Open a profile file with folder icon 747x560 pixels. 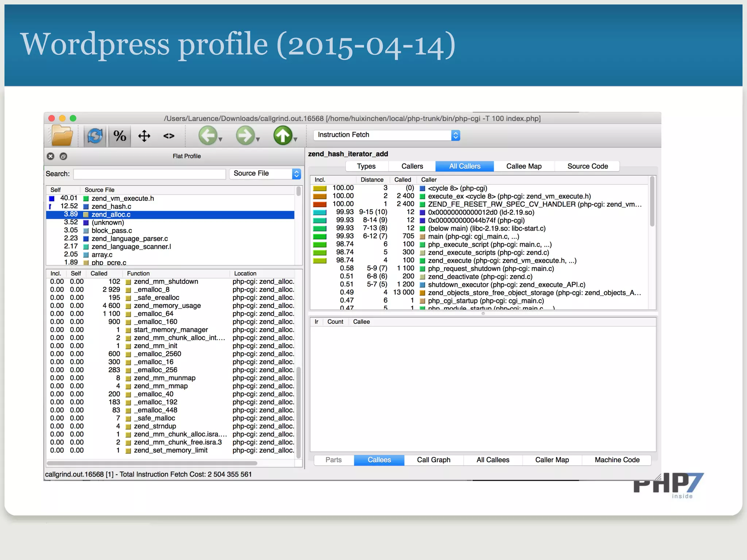coord(62,136)
